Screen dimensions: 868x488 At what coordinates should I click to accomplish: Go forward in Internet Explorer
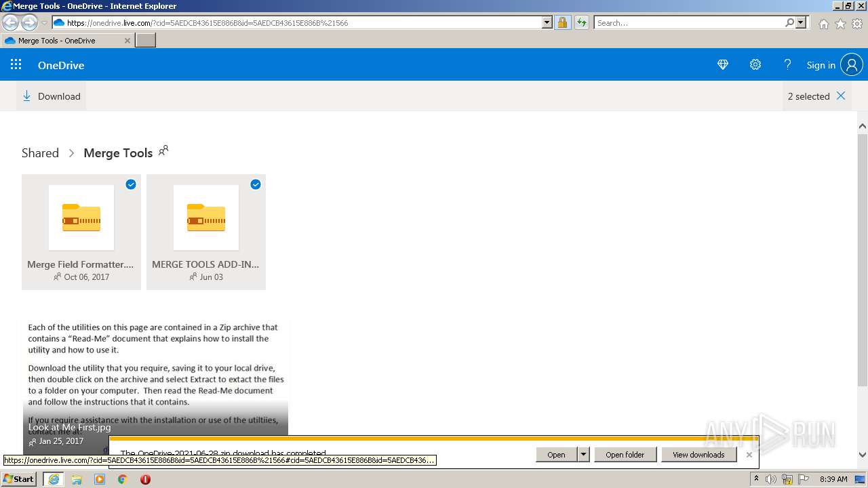(x=29, y=23)
